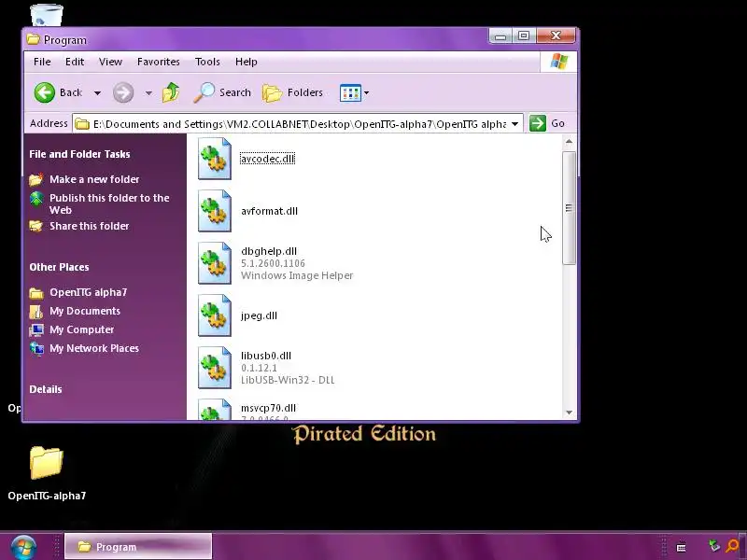Click the libusb0.dll file name
The image size is (747, 560).
(x=266, y=356)
